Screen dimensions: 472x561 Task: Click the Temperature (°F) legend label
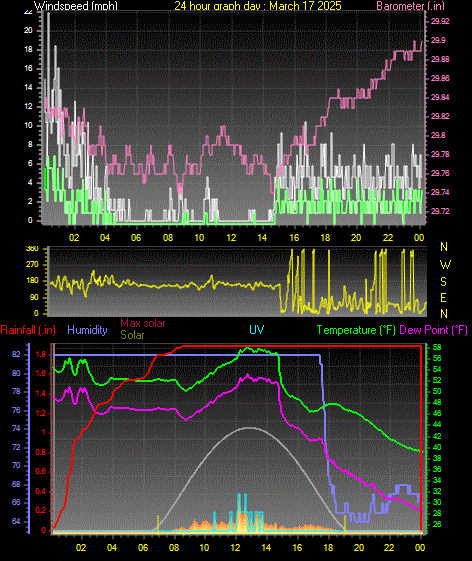click(x=356, y=330)
